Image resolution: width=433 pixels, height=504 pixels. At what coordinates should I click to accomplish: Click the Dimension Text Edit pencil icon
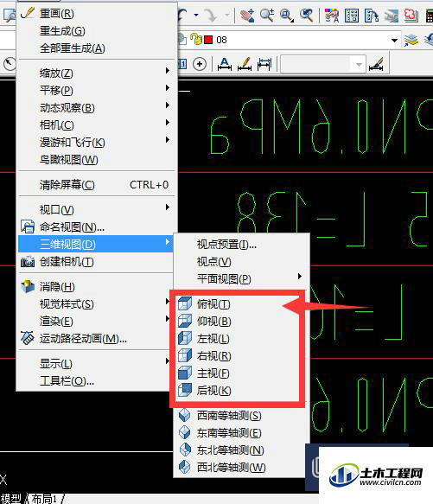(x=245, y=64)
